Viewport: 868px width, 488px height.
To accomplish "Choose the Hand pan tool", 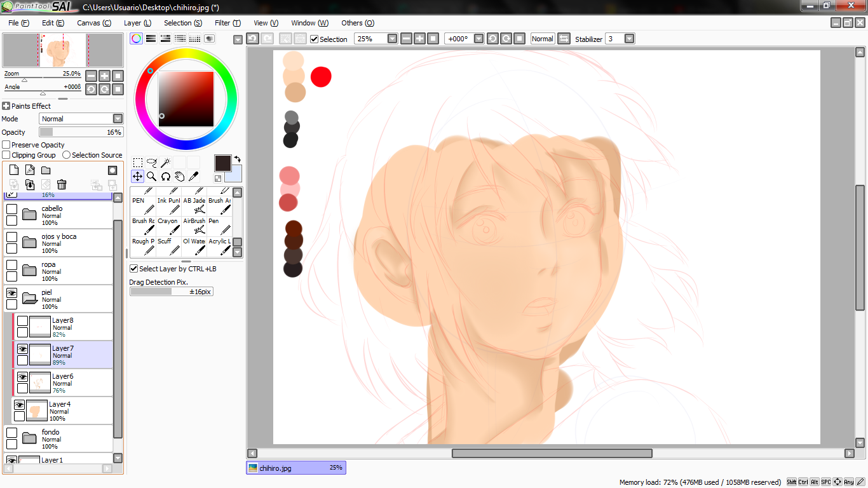I will point(179,176).
